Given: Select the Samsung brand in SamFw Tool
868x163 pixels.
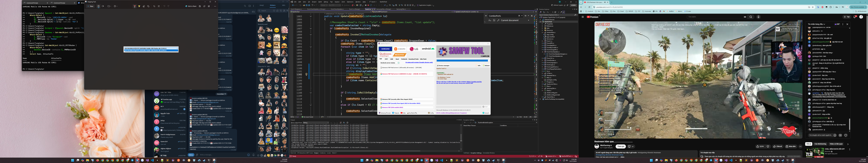Looking at the screenshot, I should pos(386,49).
